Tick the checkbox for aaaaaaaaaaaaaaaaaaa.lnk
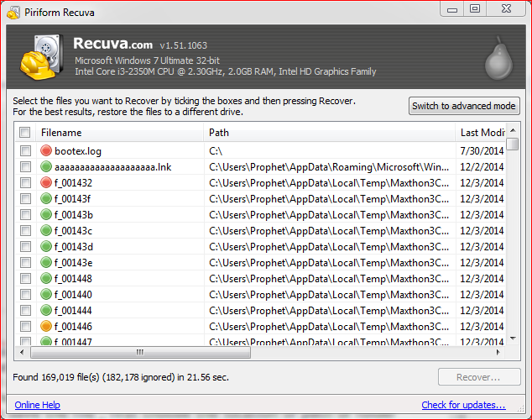 [x=25, y=166]
